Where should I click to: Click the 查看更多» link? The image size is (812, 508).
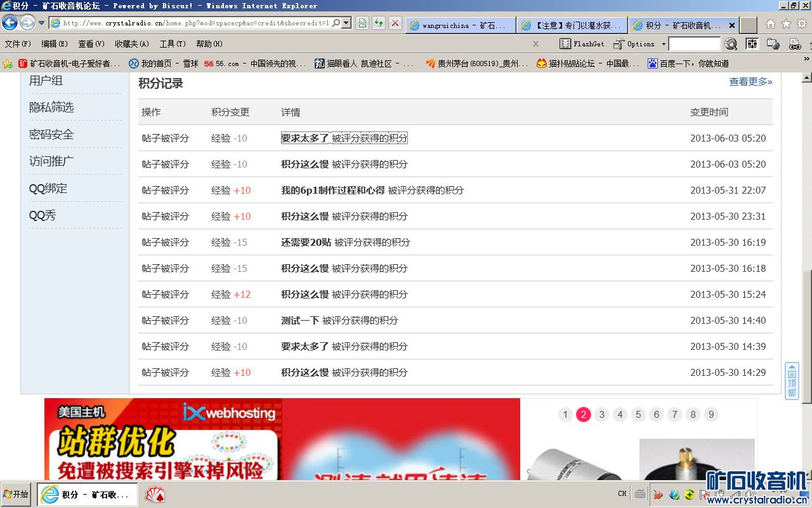coord(750,82)
